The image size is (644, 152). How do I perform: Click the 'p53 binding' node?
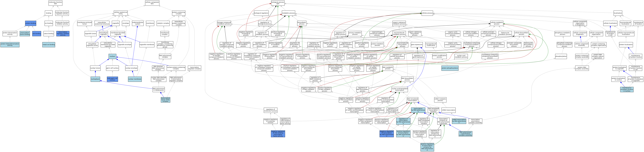click(x=36, y=33)
